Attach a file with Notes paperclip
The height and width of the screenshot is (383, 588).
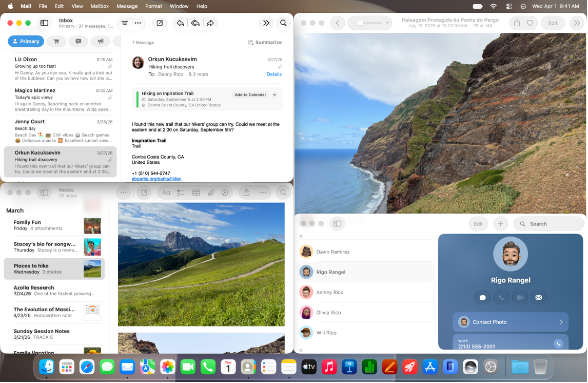tap(211, 193)
